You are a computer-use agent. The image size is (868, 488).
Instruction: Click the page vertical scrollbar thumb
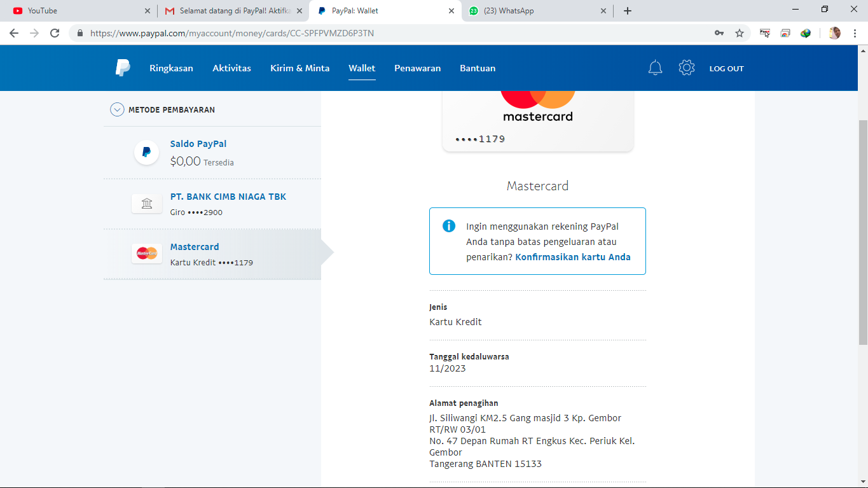click(x=863, y=232)
